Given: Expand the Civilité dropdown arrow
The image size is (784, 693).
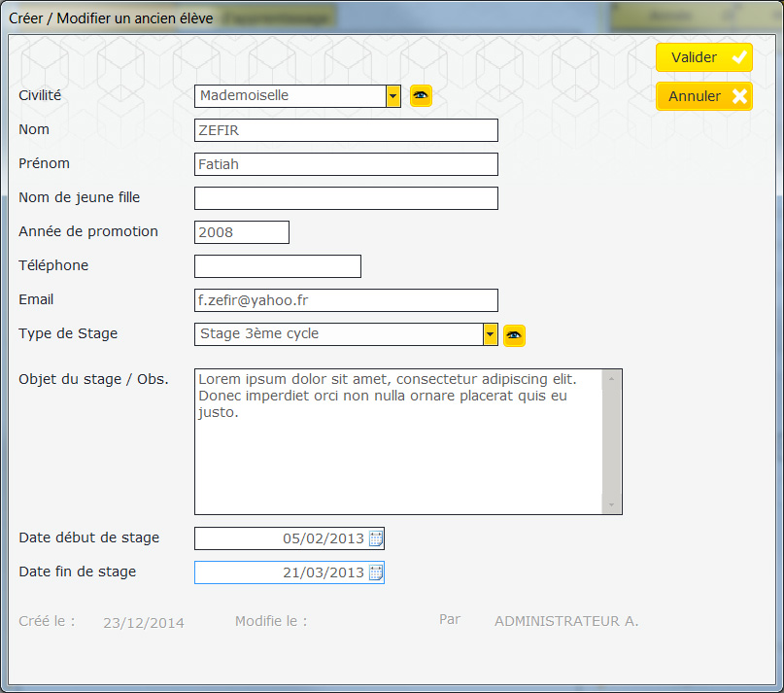Looking at the screenshot, I should 393,95.
